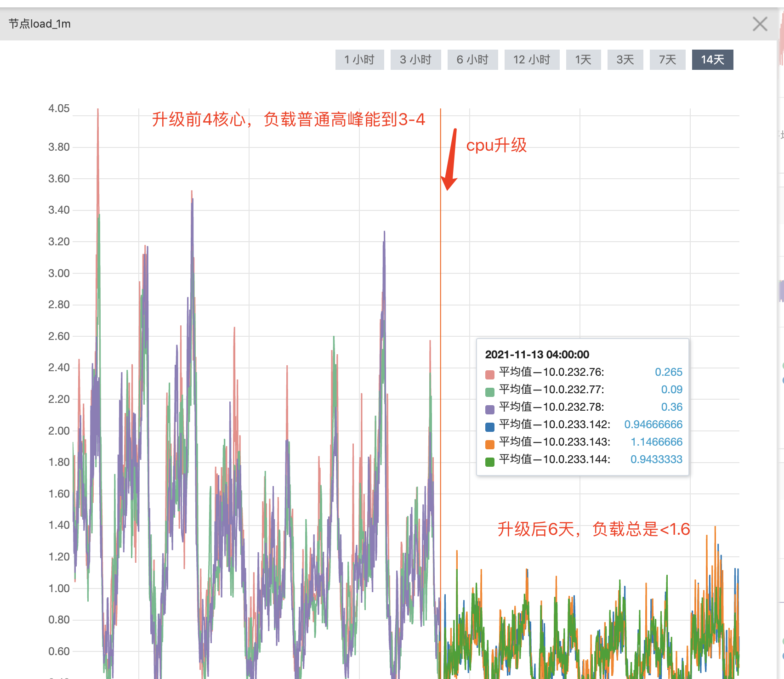Click the 节点load_1m panel title
This screenshot has width=784, height=679.
pyautogui.click(x=40, y=24)
